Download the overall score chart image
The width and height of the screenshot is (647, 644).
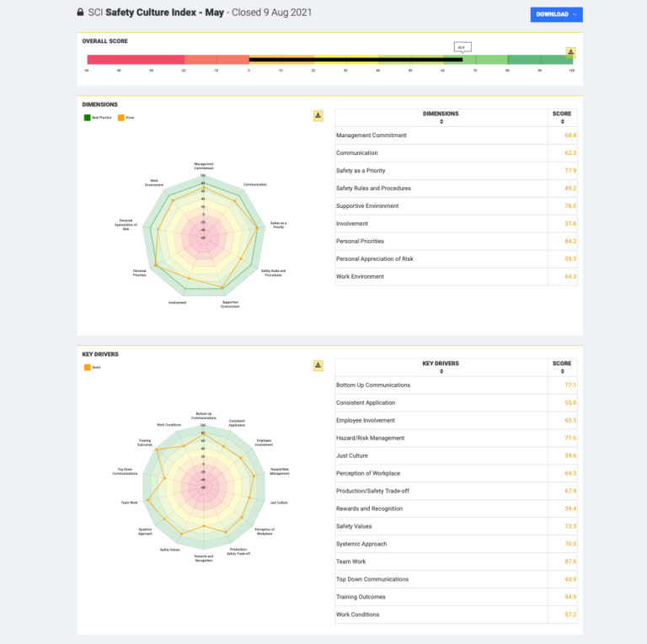(x=570, y=52)
